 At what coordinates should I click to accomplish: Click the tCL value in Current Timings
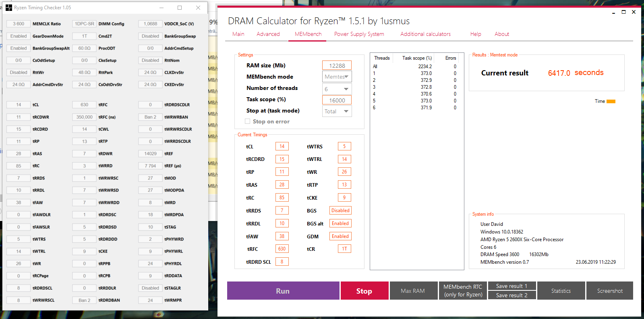click(x=282, y=146)
